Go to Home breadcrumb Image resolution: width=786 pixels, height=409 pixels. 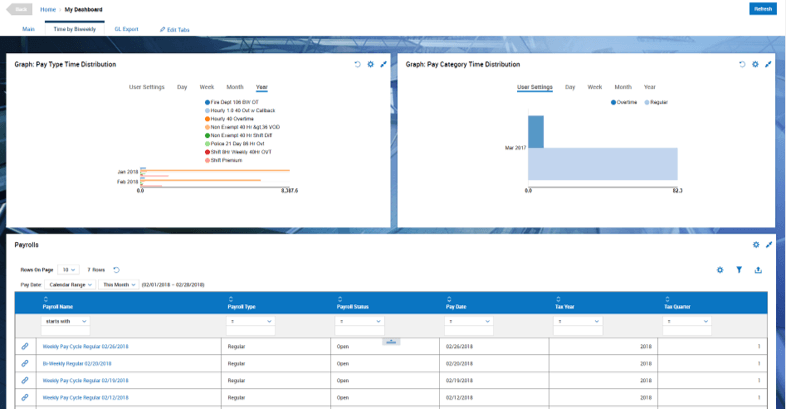48,10
